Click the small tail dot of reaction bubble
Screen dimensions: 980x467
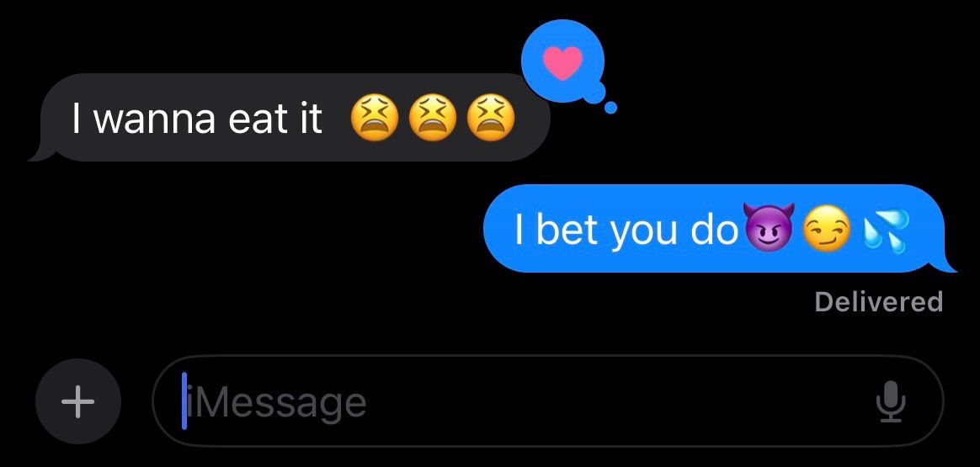pyautogui.click(x=610, y=108)
